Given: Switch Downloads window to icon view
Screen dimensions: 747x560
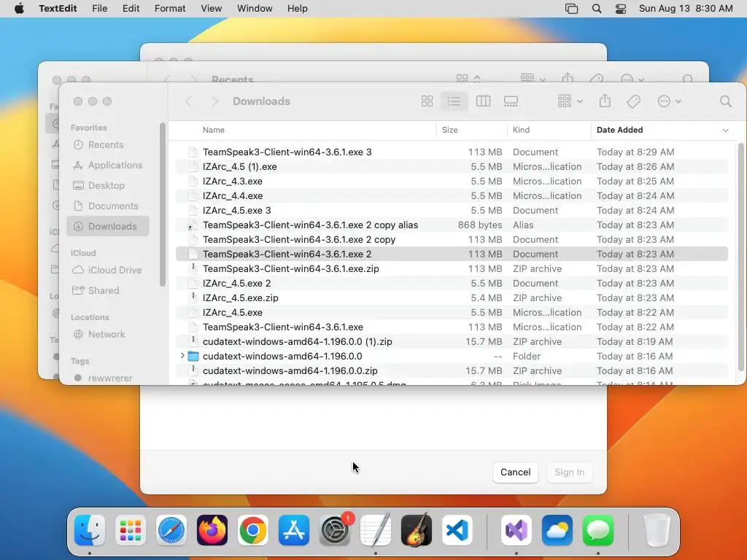Looking at the screenshot, I should tap(427, 101).
